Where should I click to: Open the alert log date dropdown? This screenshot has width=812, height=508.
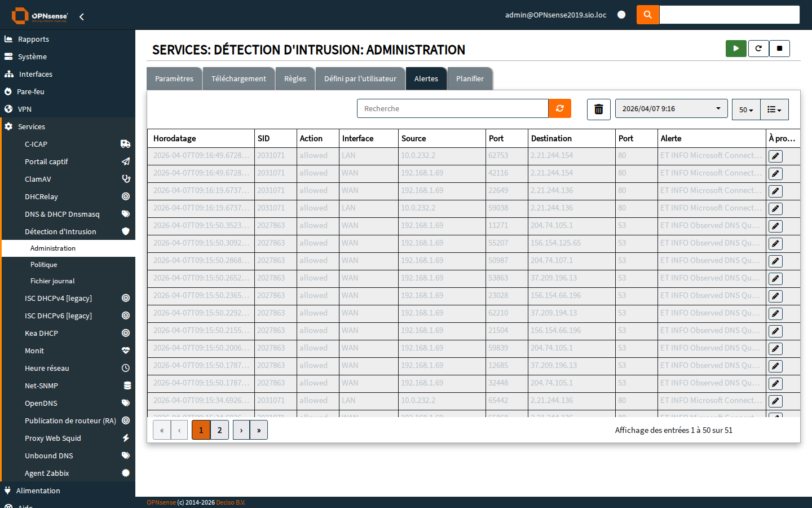tap(671, 109)
